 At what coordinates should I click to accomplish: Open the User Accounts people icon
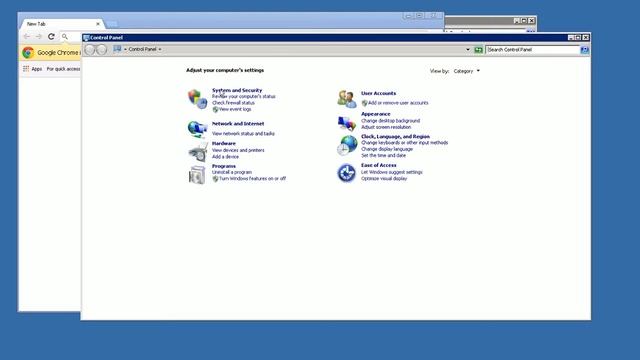[x=347, y=99]
